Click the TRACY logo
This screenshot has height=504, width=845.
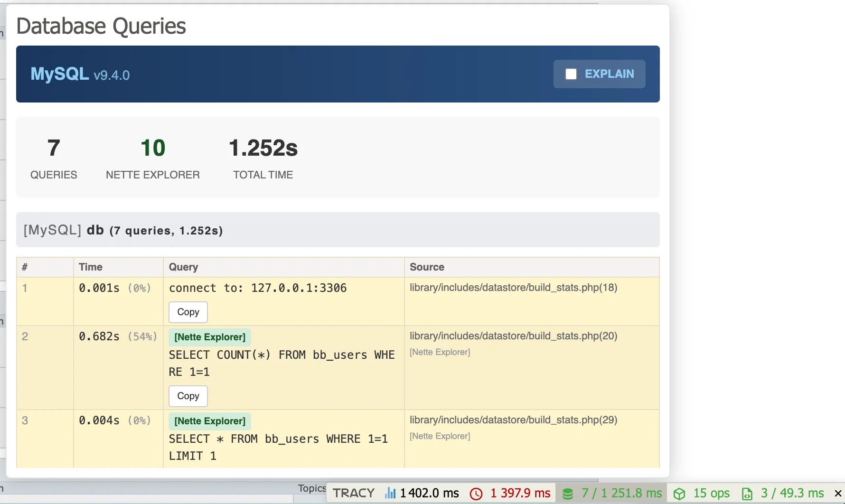click(354, 493)
